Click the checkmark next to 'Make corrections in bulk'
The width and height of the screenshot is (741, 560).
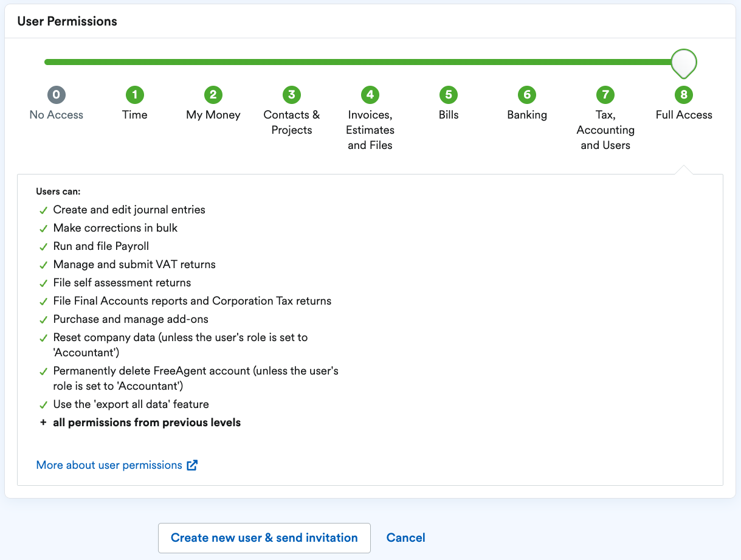click(43, 228)
